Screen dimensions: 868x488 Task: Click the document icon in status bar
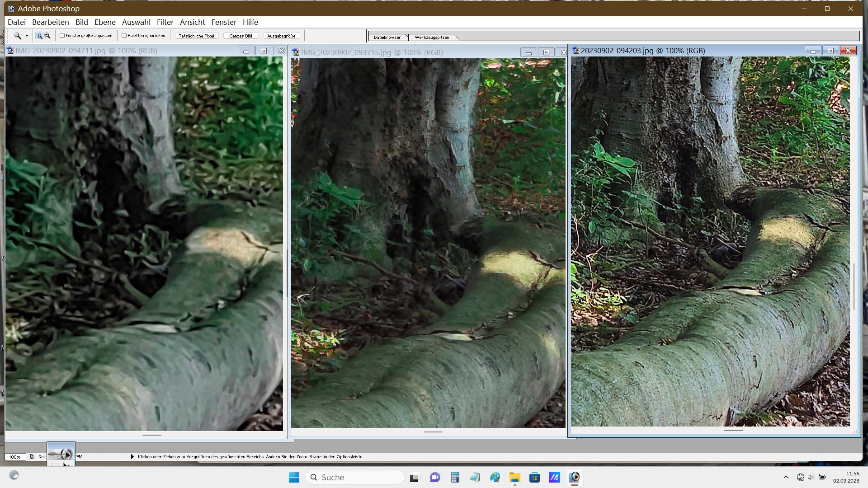32,457
